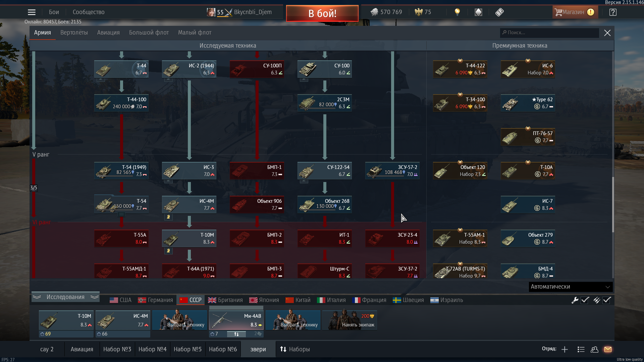This screenshot has width=644, height=362.
Task: Select the сау 2 preset
Action: tap(47, 349)
